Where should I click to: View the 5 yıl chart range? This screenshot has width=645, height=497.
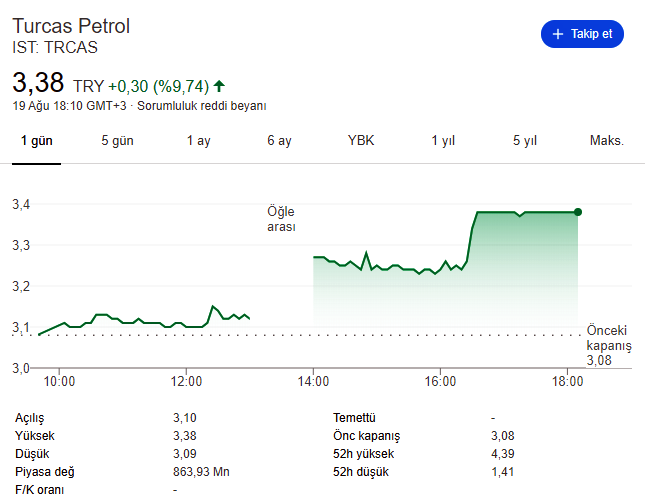(525, 141)
